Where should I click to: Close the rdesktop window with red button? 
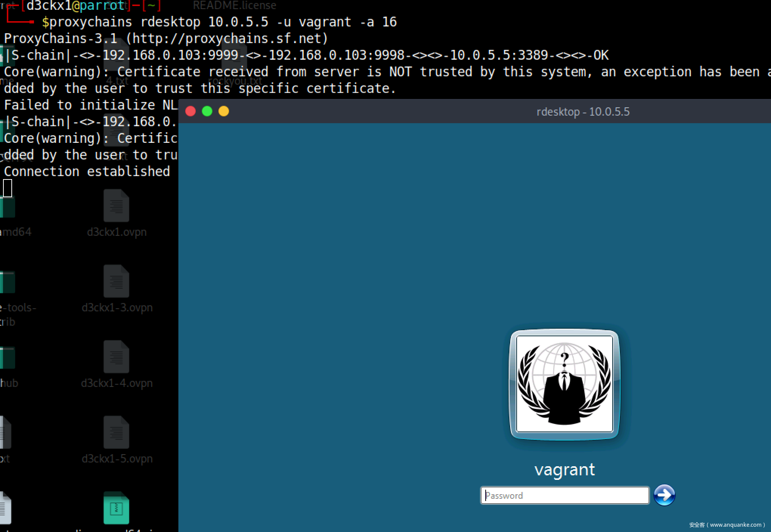pos(190,111)
